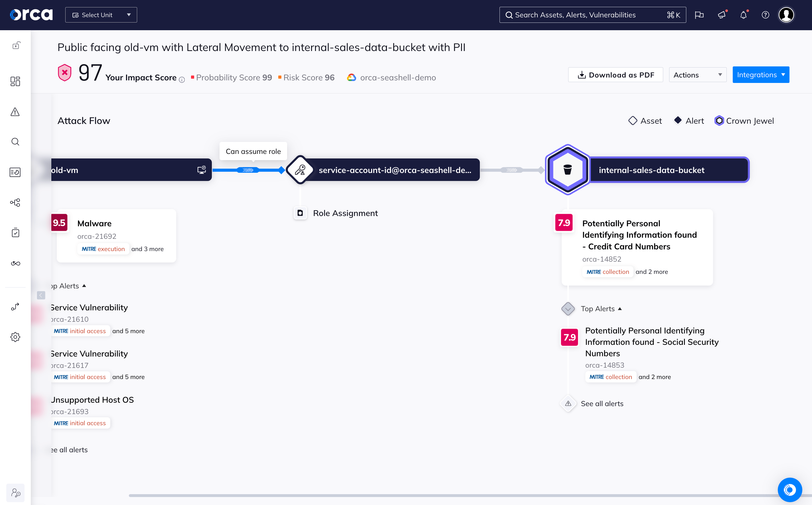
Task: Open Compliance via the clipboard-check sidebar icon
Action: [15, 233]
